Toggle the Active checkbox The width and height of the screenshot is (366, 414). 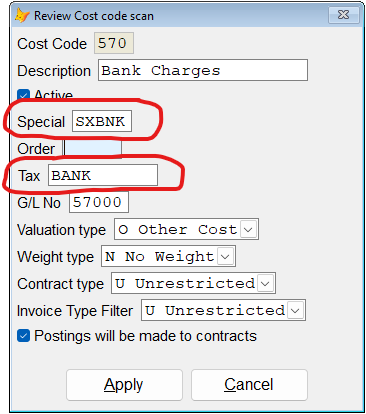click(x=23, y=94)
